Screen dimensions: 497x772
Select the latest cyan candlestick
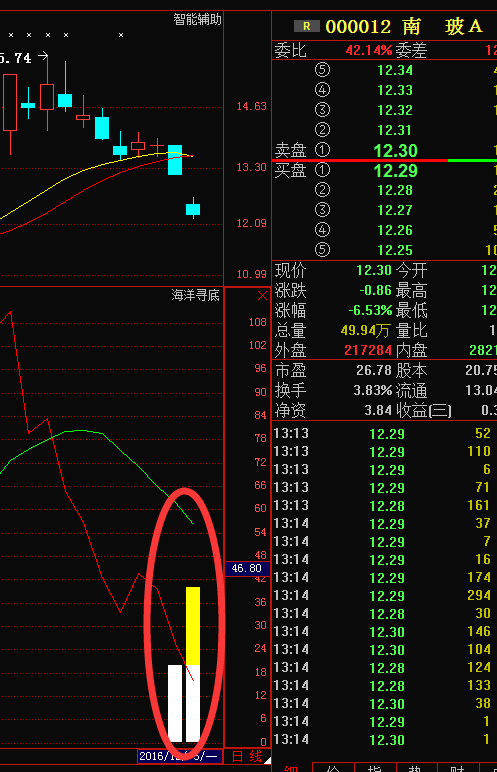pos(193,209)
